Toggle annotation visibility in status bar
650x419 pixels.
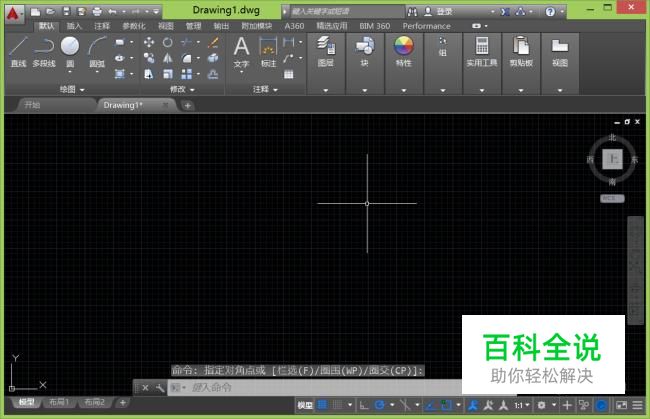pyautogui.click(x=473, y=405)
